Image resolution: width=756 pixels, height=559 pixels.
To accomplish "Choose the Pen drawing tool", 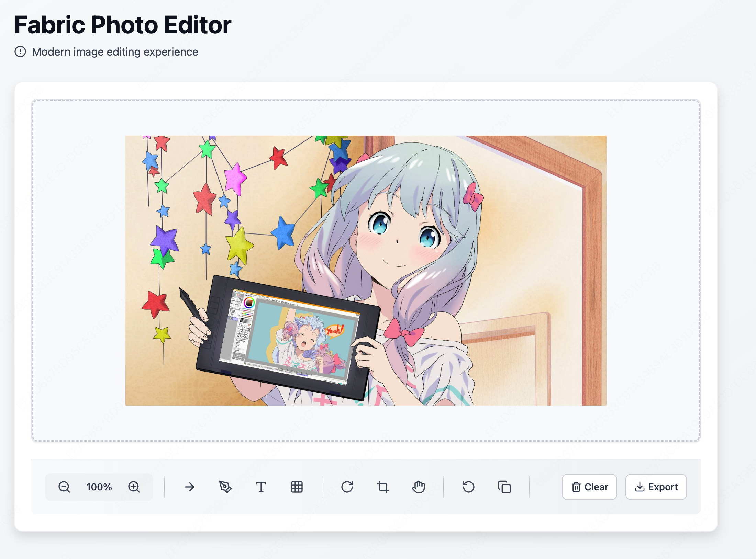I will click(225, 487).
